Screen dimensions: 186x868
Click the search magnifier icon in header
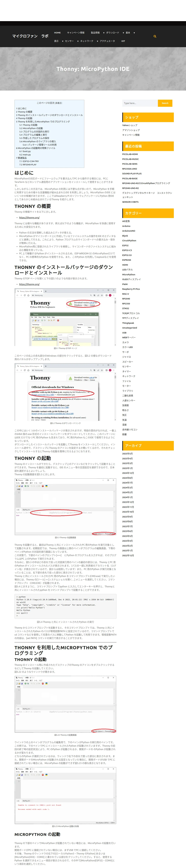pyautogui.click(x=155, y=36)
